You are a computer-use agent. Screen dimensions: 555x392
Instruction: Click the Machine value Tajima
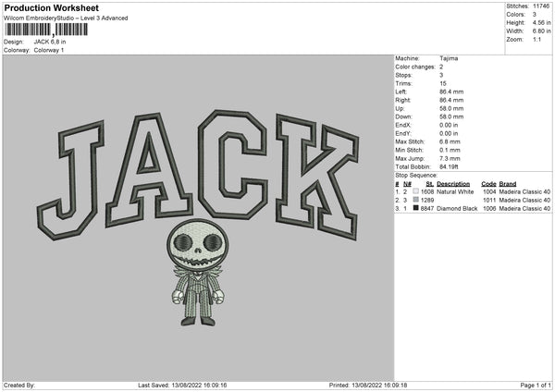click(449, 58)
